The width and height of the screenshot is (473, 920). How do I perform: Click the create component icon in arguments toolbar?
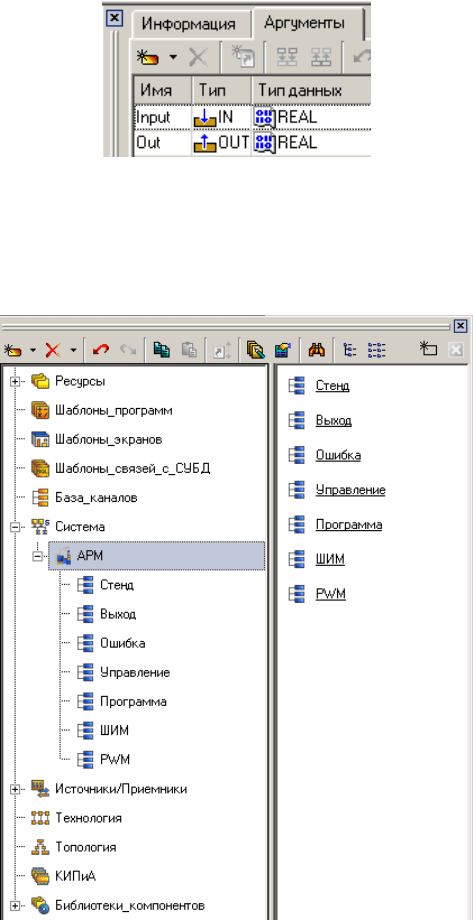click(x=151, y=57)
